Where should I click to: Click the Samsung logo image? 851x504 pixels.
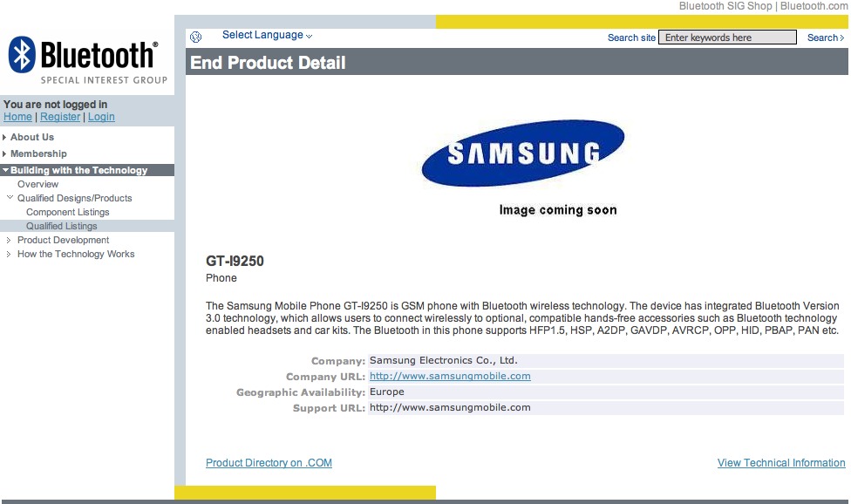522,153
